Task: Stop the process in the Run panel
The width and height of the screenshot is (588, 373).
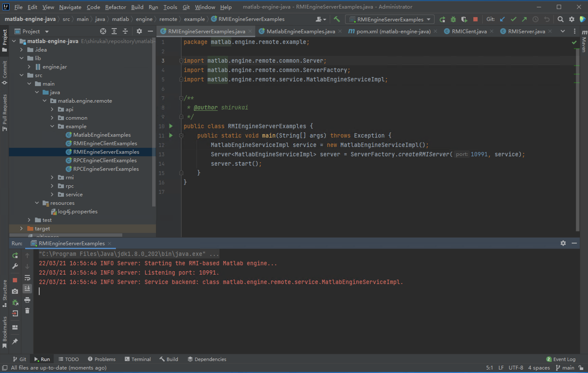Action: click(x=15, y=280)
